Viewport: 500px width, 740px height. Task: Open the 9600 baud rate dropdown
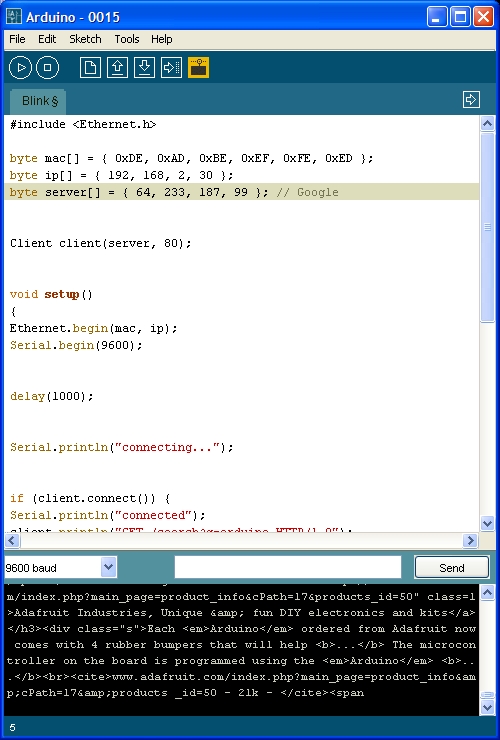pos(109,567)
